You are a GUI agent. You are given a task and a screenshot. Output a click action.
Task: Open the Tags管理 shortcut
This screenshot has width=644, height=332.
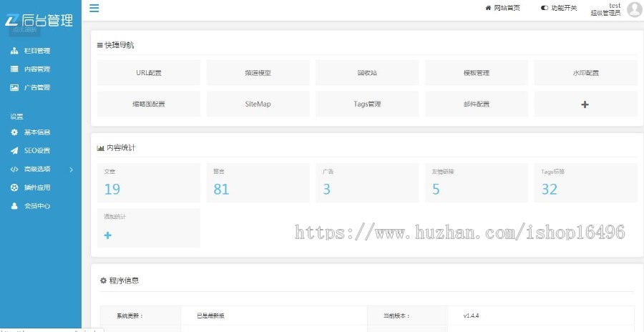(367, 104)
